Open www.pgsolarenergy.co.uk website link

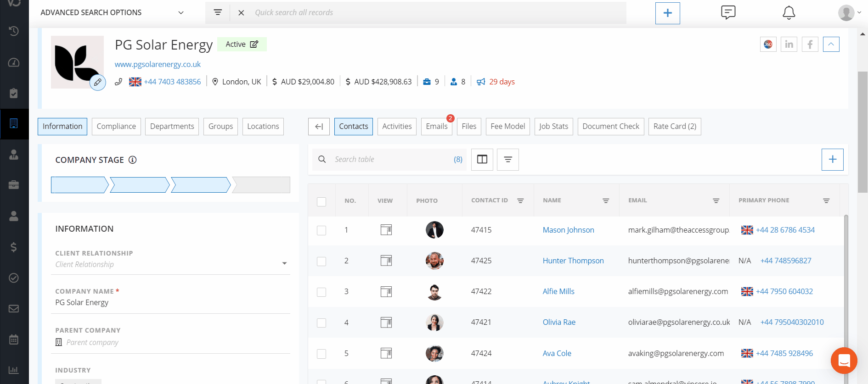click(158, 64)
